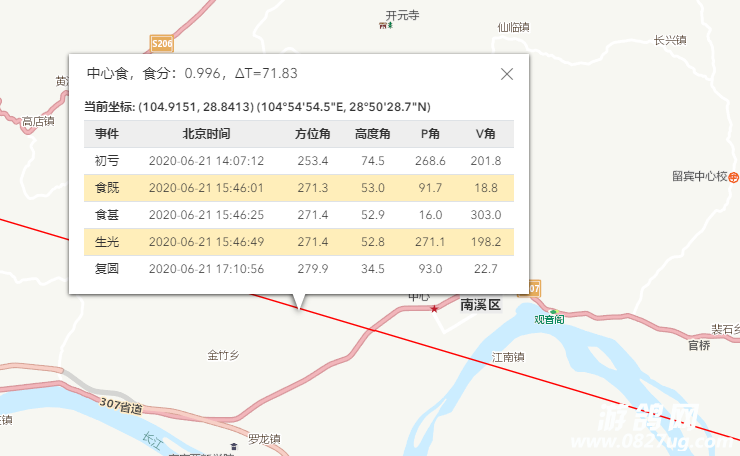The width and height of the screenshot is (740, 456).
Task: Click the 307省道 road label
Action: click(x=121, y=406)
